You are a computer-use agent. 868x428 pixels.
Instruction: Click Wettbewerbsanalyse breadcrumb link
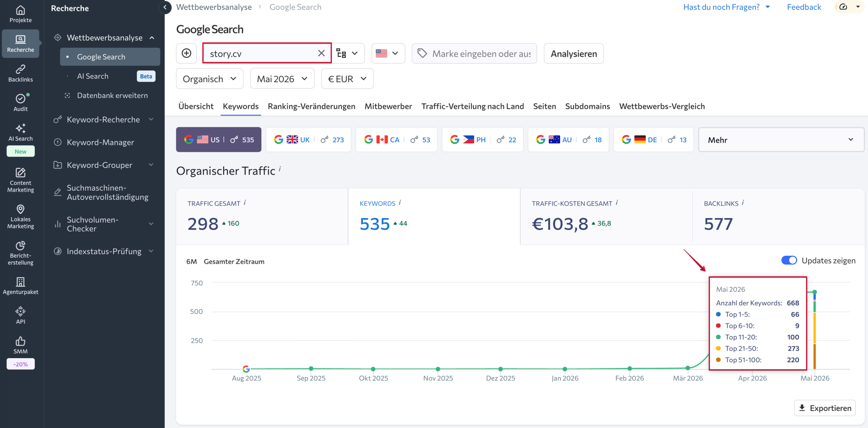pos(214,7)
